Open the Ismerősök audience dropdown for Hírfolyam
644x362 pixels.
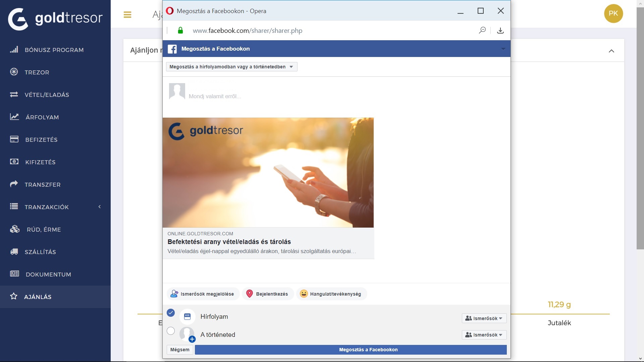pos(484,318)
